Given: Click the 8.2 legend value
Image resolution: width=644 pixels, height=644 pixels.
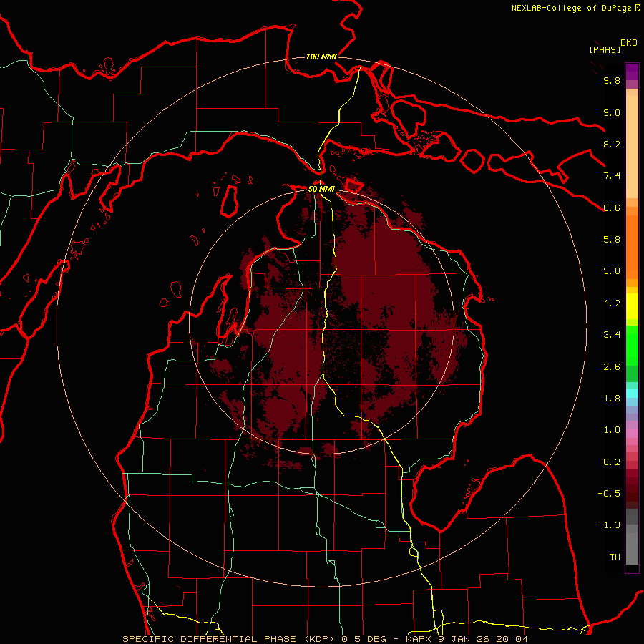Looking at the screenshot, I should tap(612, 145).
